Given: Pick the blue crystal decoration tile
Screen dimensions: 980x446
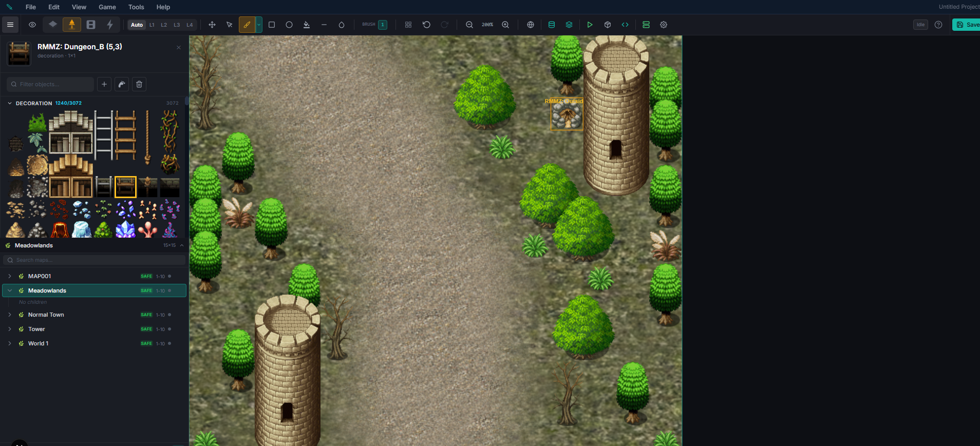Looking at the screenshot, I should point(126,229).
